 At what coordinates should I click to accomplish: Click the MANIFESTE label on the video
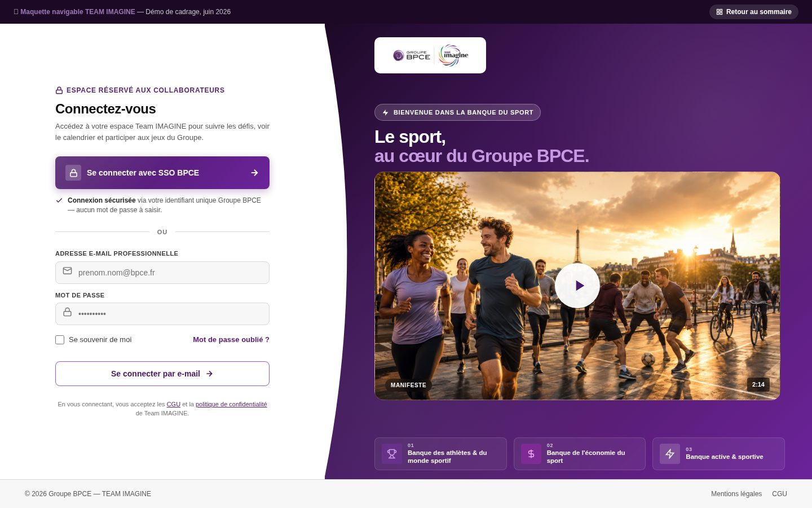pyautogui.click(x=408, y=385)
